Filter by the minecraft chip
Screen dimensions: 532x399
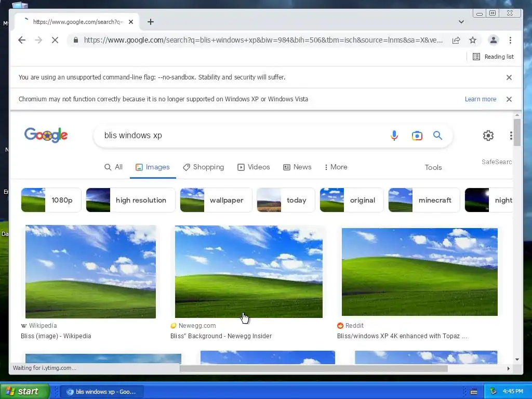tap(424, 200)
